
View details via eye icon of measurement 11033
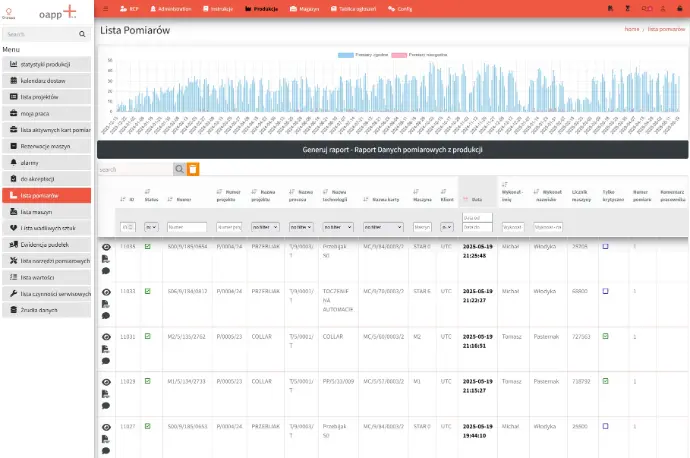106,292
